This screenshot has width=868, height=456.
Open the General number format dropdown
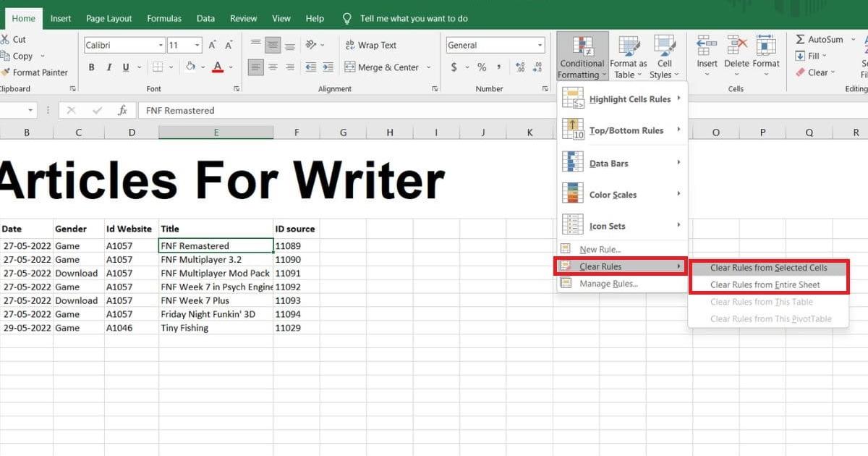point(495,44)
